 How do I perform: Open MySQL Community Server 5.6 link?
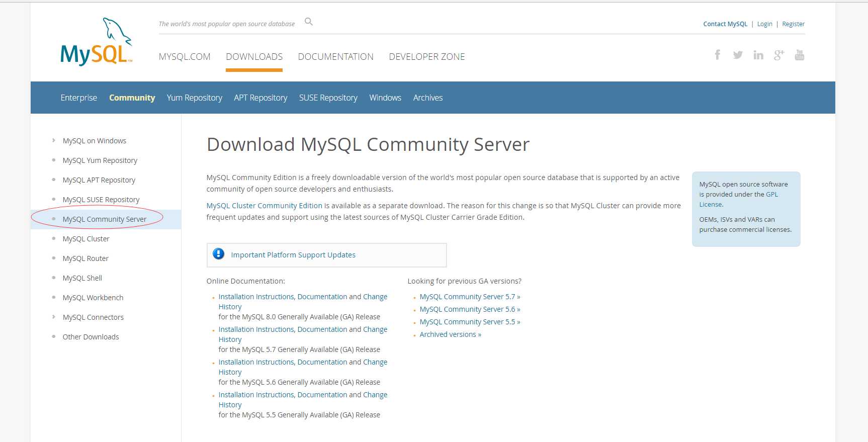(470, 309)
